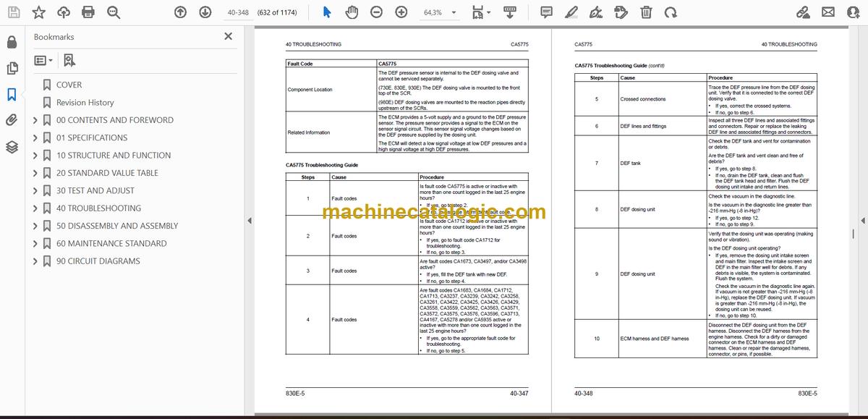Screen dimensions: 868x419
Task: Go to previous page arrow
Action: click(x=181, y=12)
